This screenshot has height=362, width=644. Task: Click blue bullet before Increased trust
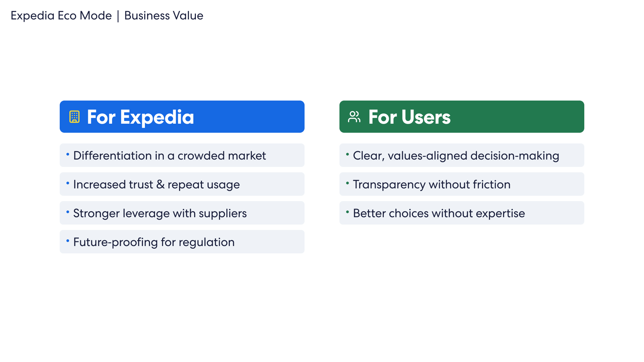pyautogui.click(x=68, y=183)
